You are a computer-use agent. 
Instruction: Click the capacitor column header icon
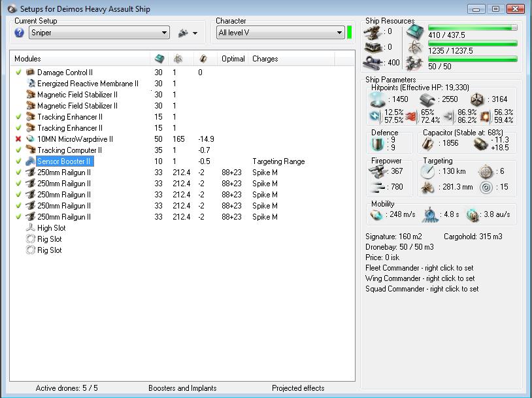point(203,59)
